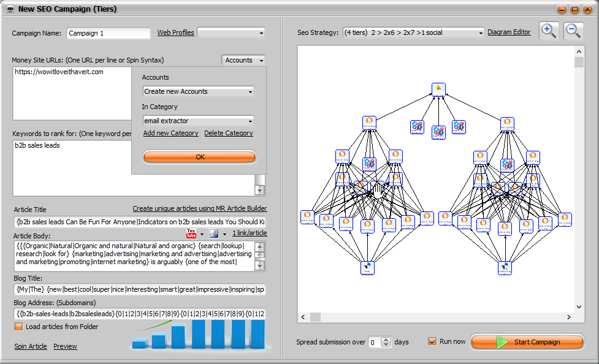Toggle the Load articles from Folder checkbox
The height and width of the screenshot is (364, 599).
(x=18, y=327)
